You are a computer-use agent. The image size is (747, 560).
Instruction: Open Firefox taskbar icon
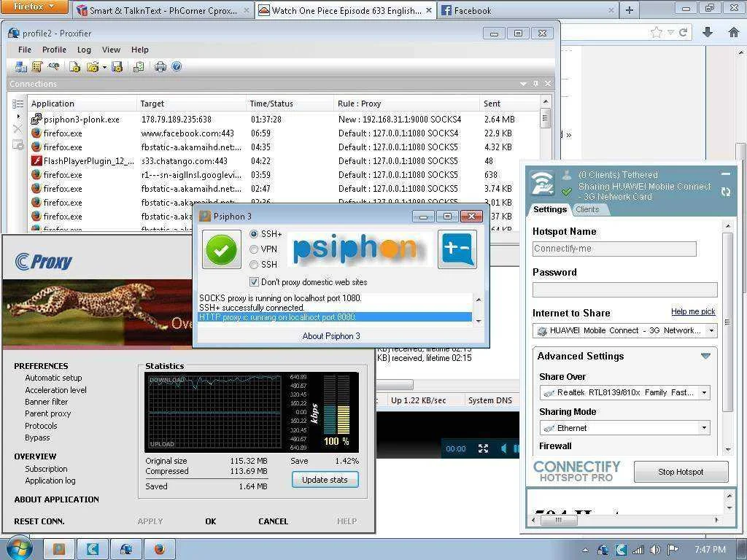(x=160, y=550)
